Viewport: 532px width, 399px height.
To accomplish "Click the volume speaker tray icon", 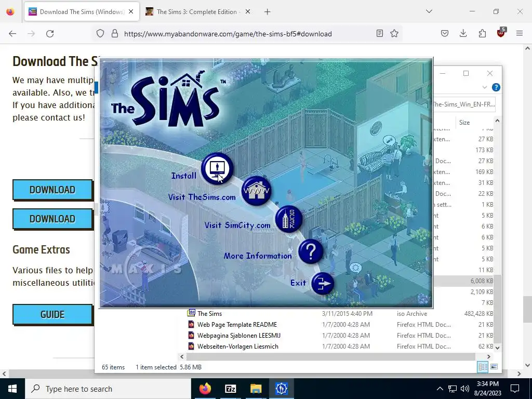I will tap(465, 389).
